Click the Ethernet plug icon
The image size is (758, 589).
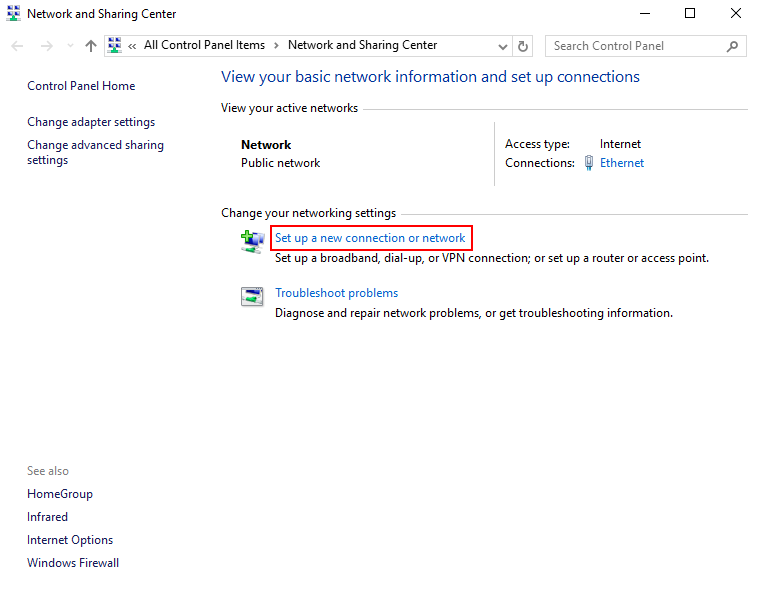[x=590, y=163]
